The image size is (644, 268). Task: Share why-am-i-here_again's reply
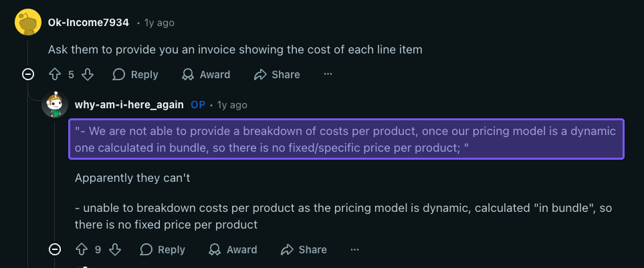304,249
